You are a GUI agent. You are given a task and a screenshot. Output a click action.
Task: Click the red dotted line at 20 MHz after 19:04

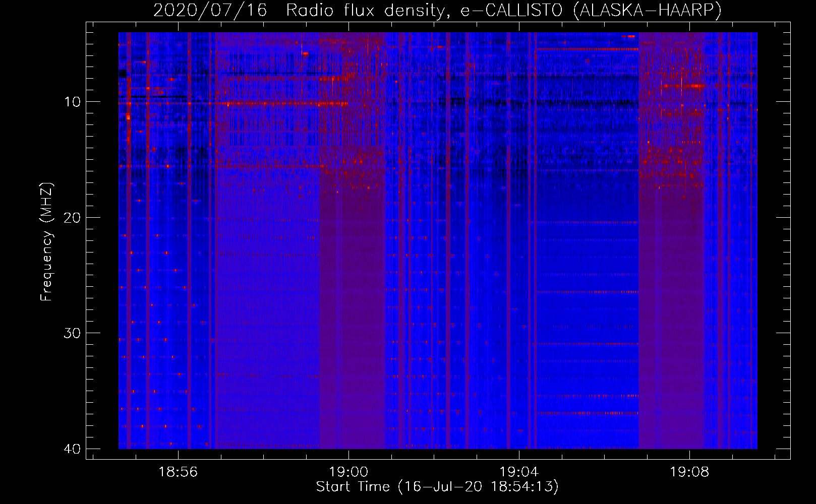(585, 222)
